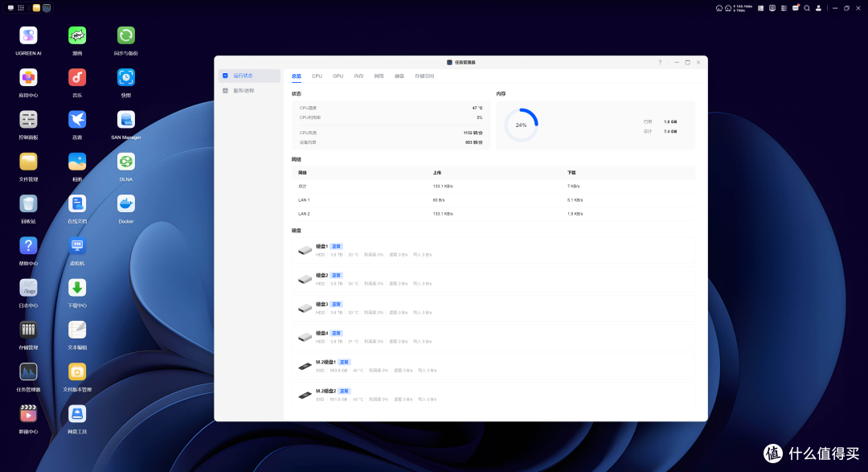868x472 pixels.
Task: Select the LAN 2 network row
Action: pyautogui.click(x=493, y=214)
